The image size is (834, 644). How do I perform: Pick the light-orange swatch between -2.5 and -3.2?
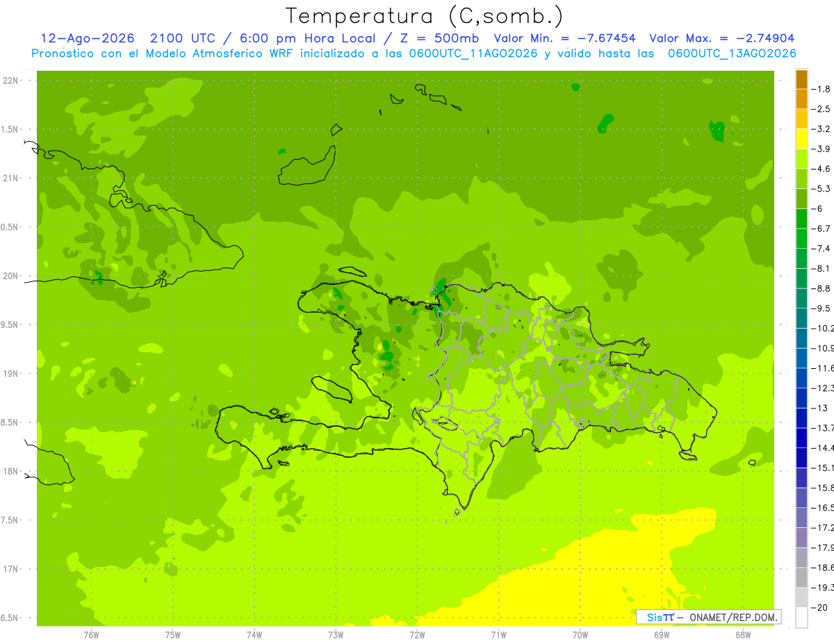pos(801,119)
